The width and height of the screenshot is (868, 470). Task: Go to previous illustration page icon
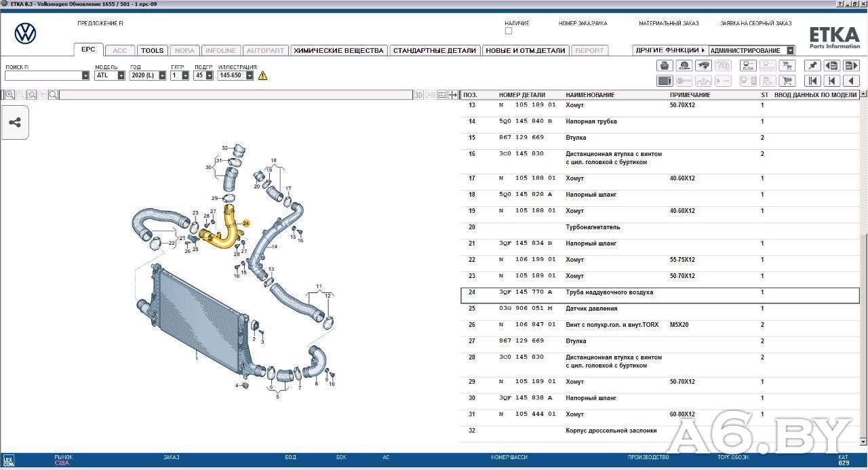point(832,66)
